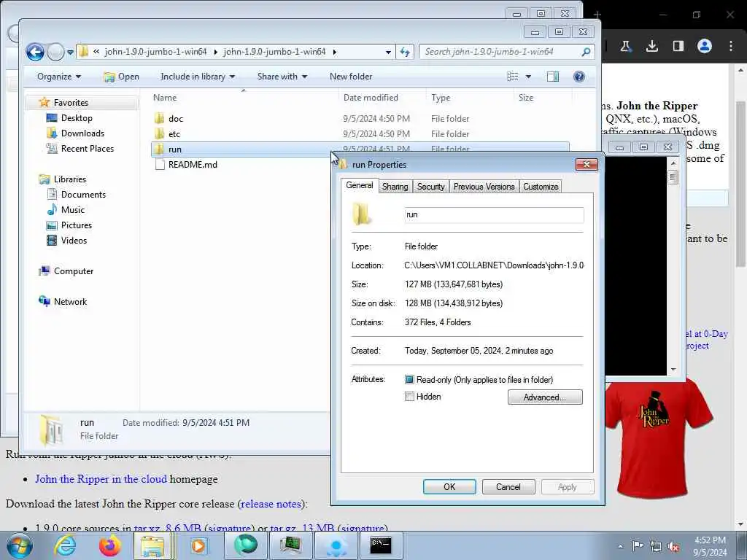Open Desktop in the navigation pane
747x560 pixels.
76,118
